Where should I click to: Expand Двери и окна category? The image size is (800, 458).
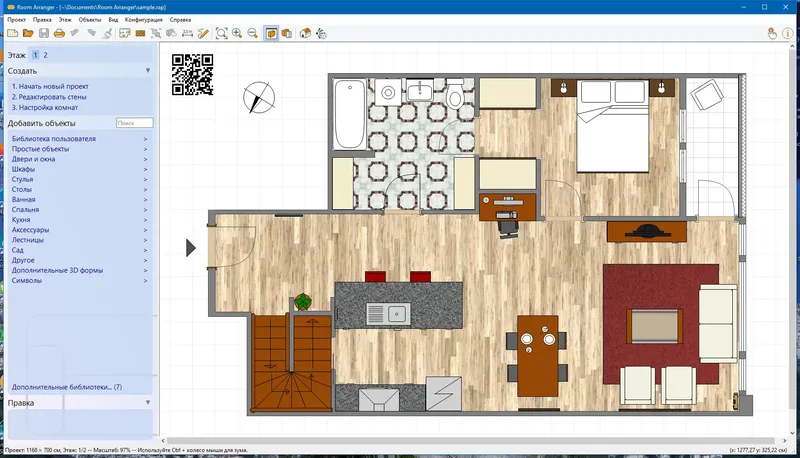[80, 159]
